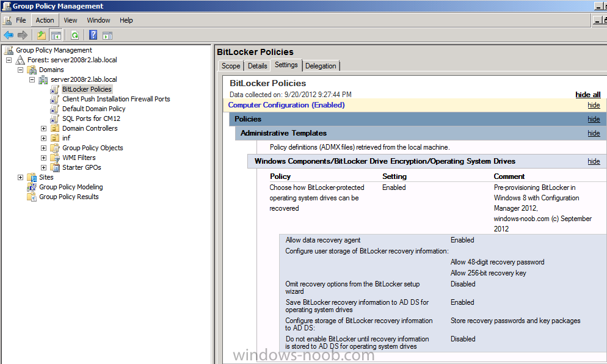This screenshot has height=364, width=607.
Task: Select SQL Ports for CM12 in tree
Action: tap(92, 118)
